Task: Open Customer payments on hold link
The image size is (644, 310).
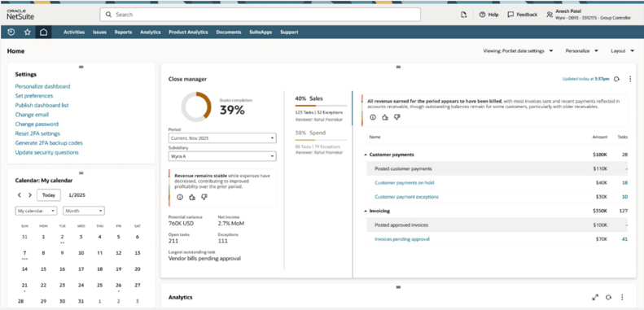Action: click(x=404, y=183)
